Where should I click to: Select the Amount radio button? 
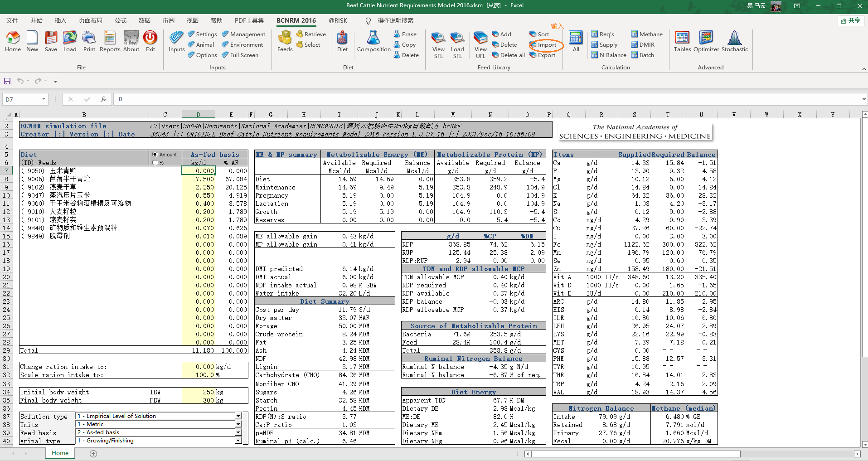click(x=155, y=155)
